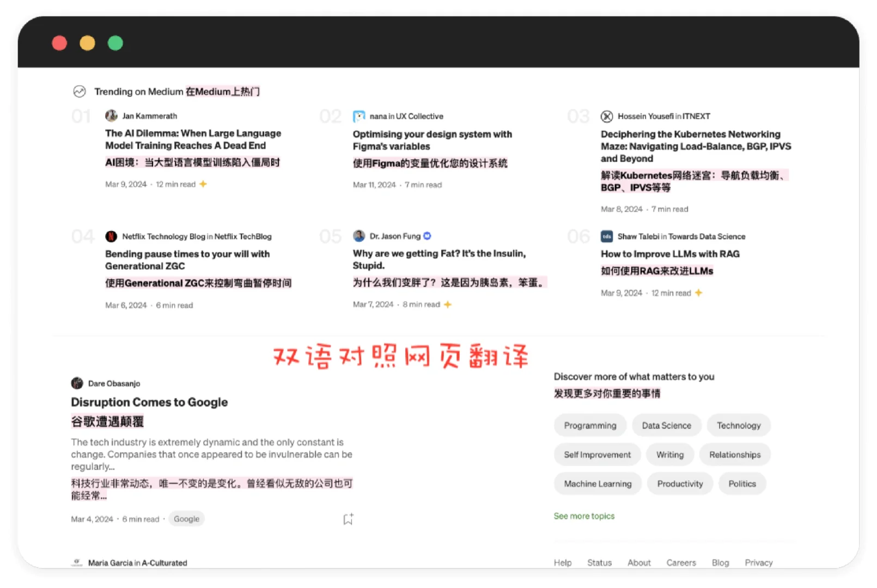Click the ITNEXT publication icon
Image resolution: width=877 pixels, height=588 pixels.
point(607,117)
